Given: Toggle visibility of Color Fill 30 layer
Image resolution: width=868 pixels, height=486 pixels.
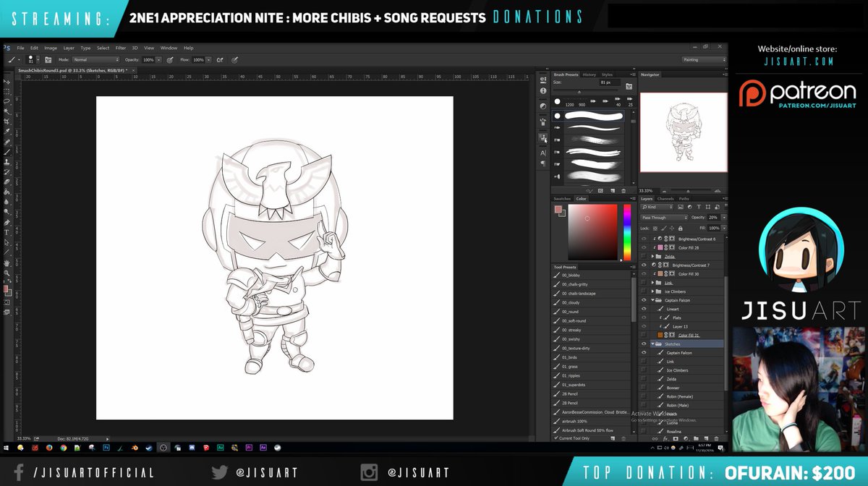Looking at the screenshot, I should click(643, 274).
